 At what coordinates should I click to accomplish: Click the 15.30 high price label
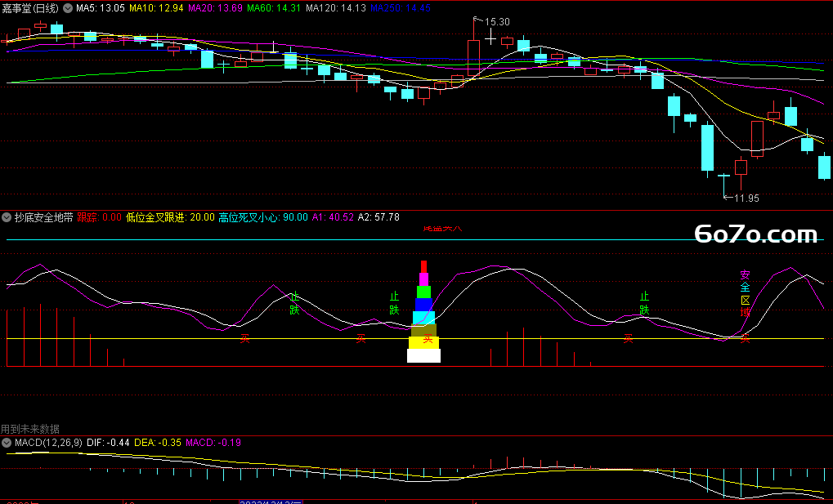coord(497,22)
